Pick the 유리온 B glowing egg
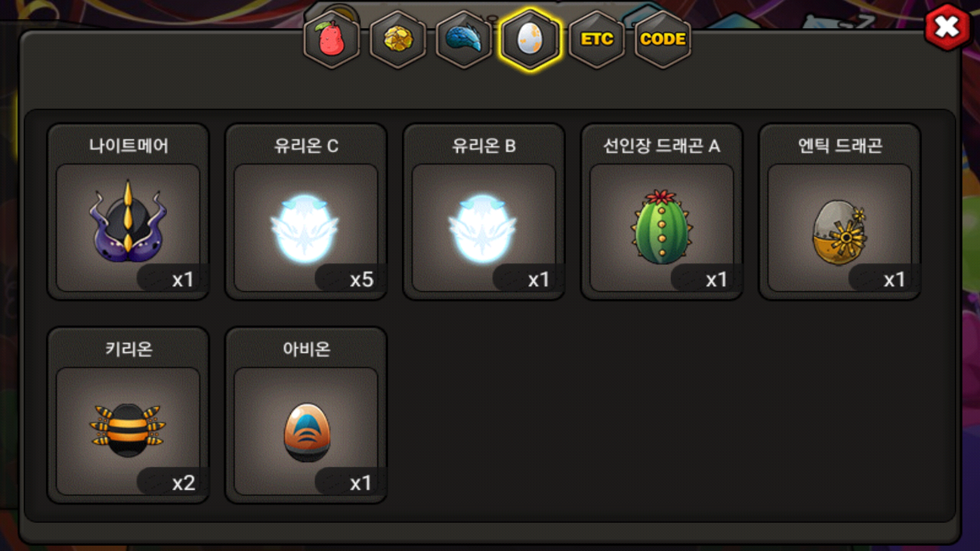Screen dimensions: 980x551 (x=483, y=229)
